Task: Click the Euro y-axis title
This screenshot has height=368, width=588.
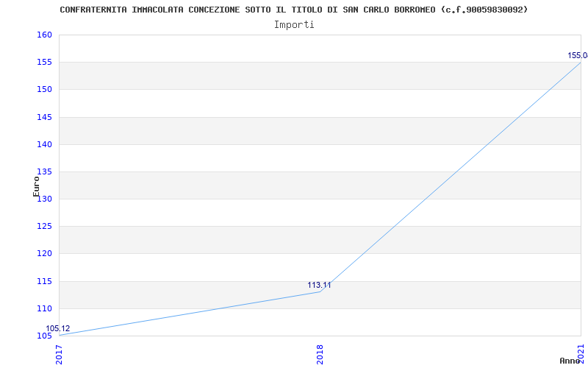Action: (36, 187)
